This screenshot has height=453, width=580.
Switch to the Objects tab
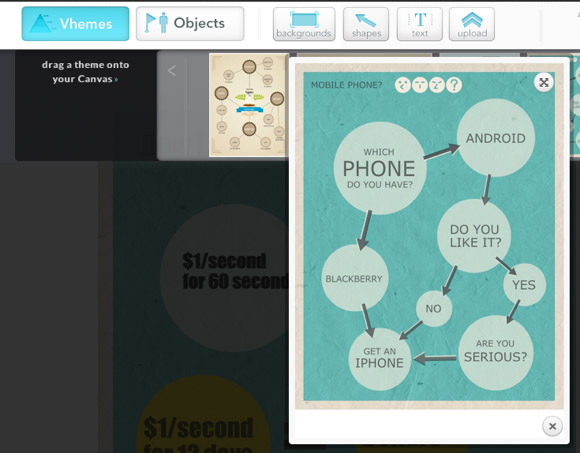[190, 24]
